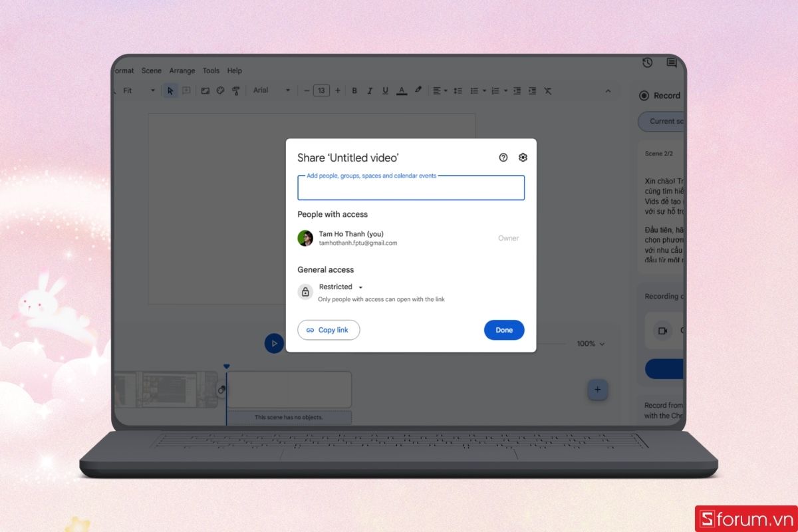Click the line spacing icon
This screenshot has height=532, width=798.
click(x=457, y=90)
